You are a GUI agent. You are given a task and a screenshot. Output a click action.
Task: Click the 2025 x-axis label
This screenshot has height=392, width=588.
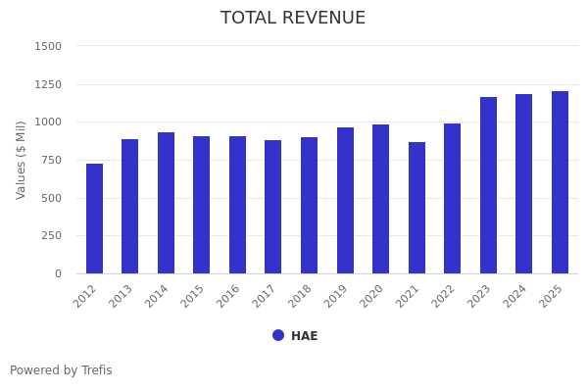(x=551, y=297)
